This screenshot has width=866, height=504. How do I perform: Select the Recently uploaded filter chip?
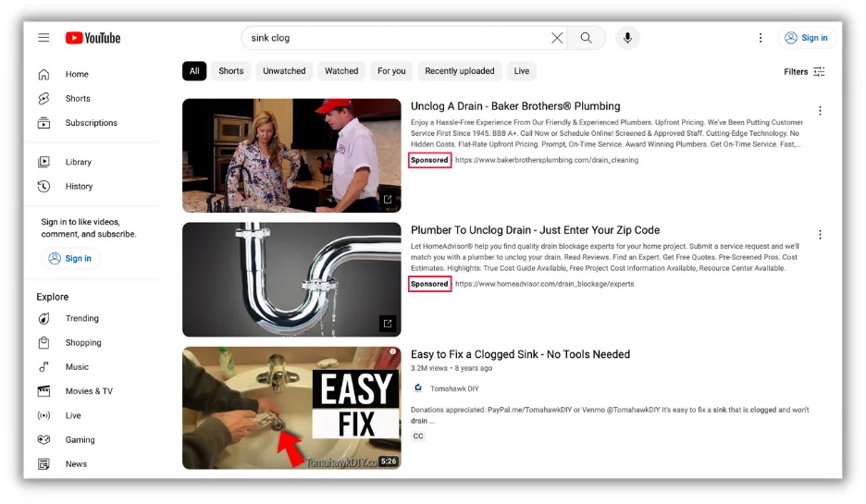tap(460, 70)
